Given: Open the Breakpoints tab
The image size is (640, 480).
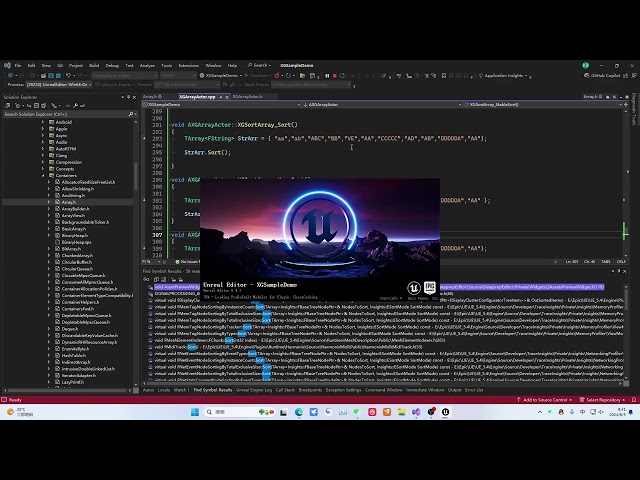Looking at the screenshot, I should point(310,390).
